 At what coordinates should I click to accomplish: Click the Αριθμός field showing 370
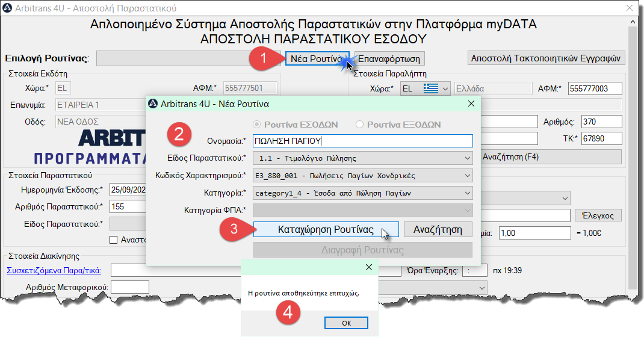(x=602, y=122)
